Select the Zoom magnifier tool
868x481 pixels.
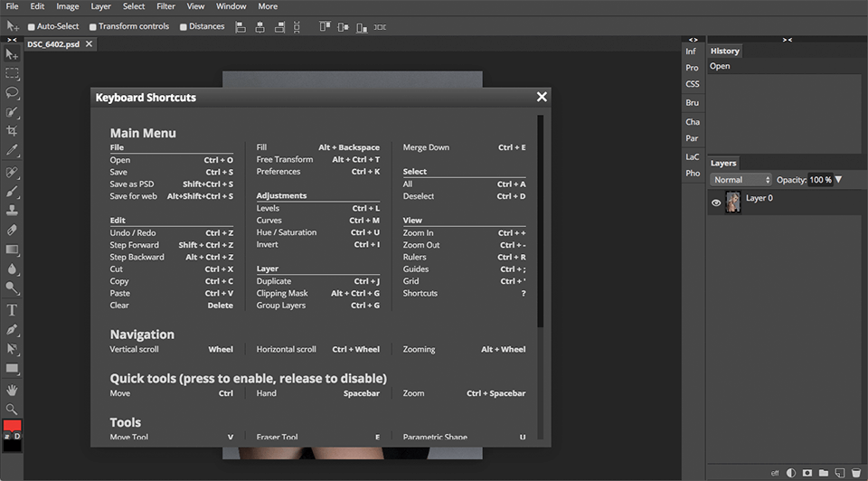tap(13, 409)
